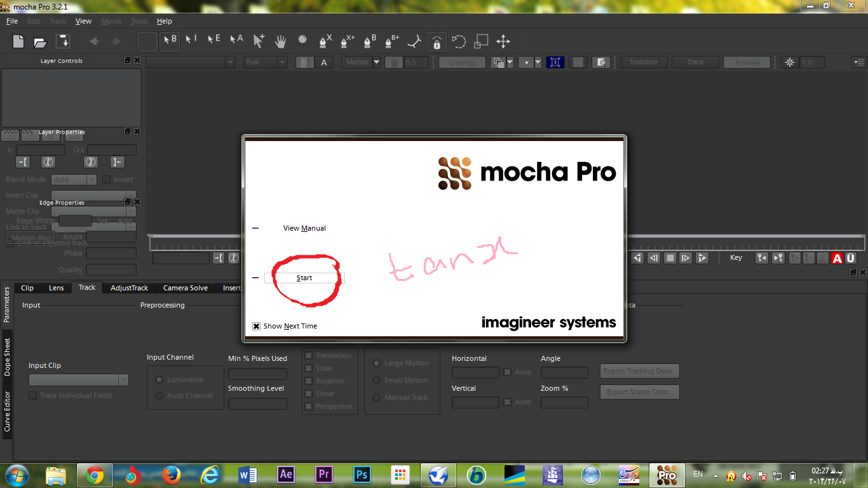Select the pick tool labeled E
Screen dimensions: 868x488
pyautogui.click(x=214, y=41)
